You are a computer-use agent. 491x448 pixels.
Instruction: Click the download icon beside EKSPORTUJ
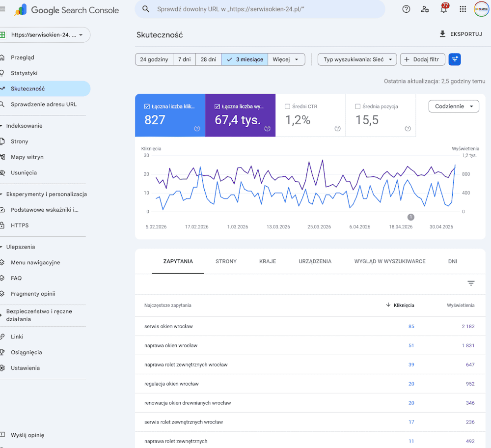442,34
